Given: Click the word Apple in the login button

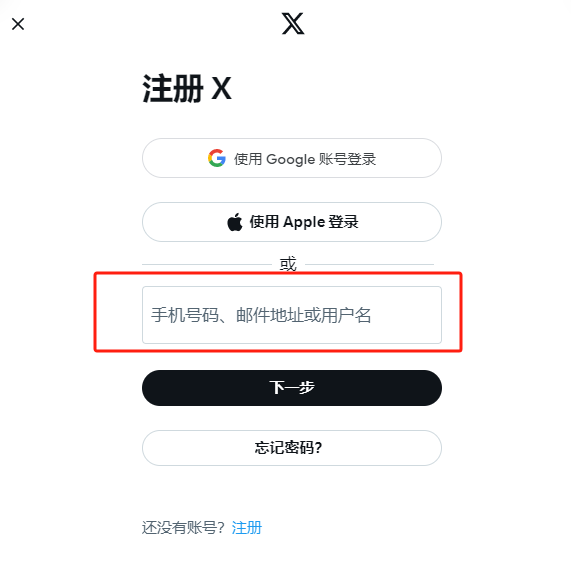Looking at the screenshot, I should (x=304, y=222).
